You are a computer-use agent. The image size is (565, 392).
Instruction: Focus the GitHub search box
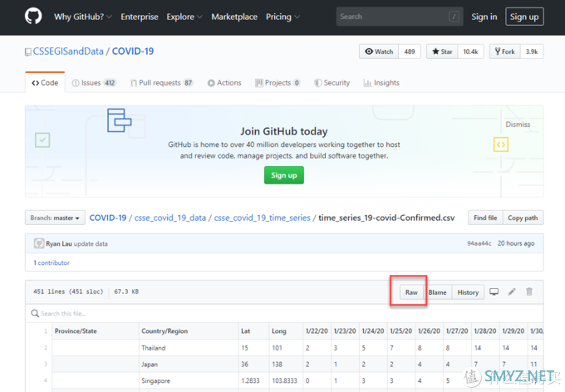[x=400, y=17]
